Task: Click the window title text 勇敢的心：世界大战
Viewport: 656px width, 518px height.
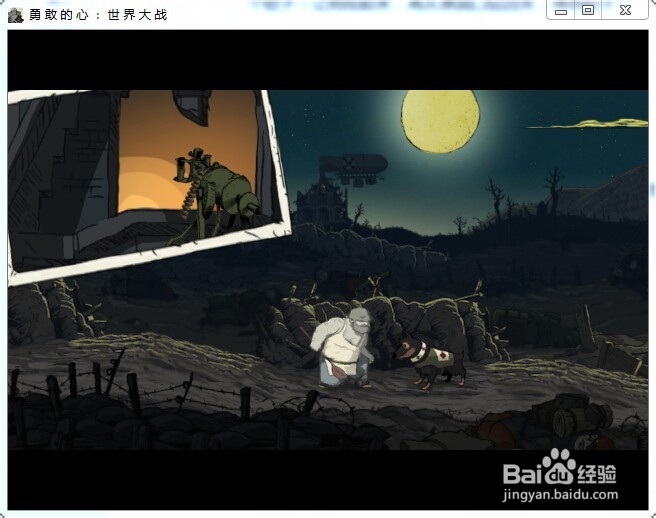Action: tap(98, 15)
